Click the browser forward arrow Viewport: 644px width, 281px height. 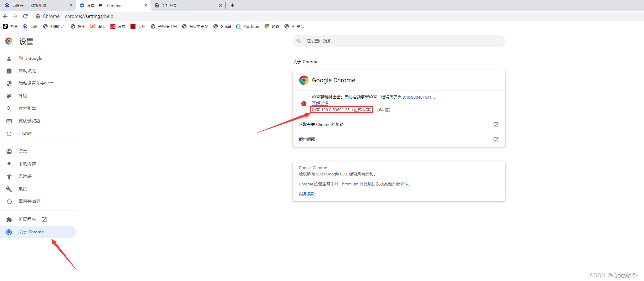click(x=15, y=16)
